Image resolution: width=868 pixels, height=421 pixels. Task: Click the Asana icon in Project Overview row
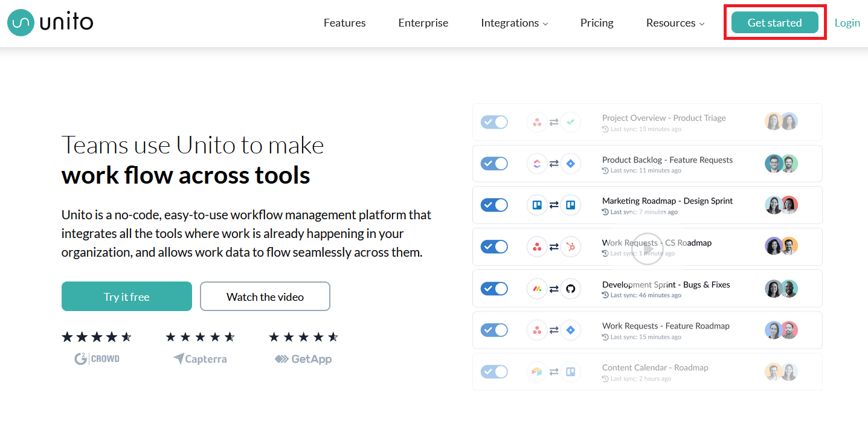point(537,122)
